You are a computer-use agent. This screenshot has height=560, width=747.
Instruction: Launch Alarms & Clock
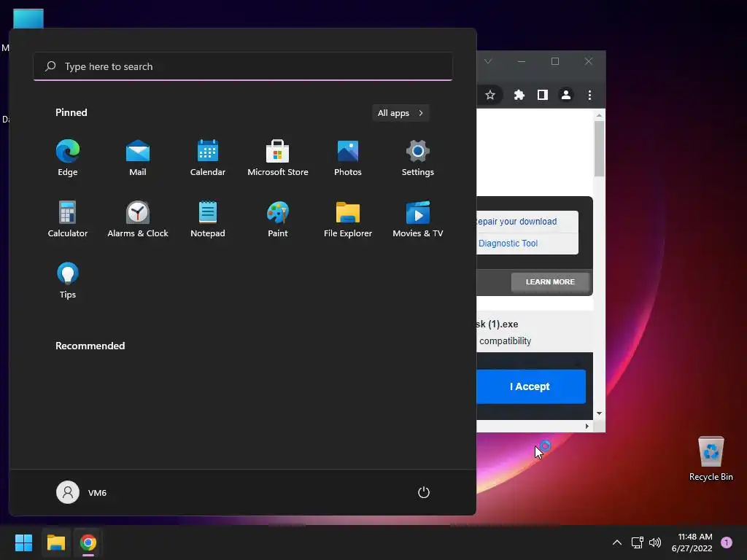pyautogui.click(x=138, y=219)
